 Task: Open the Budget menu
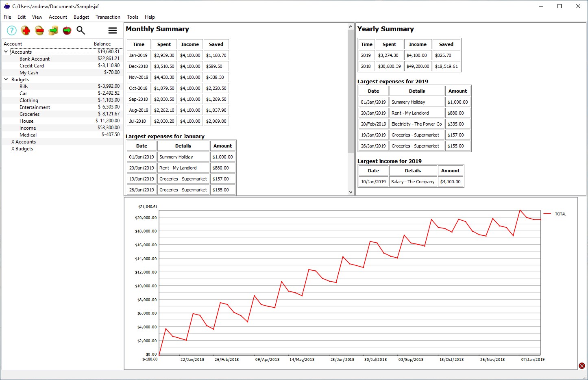tap(81, 17)
